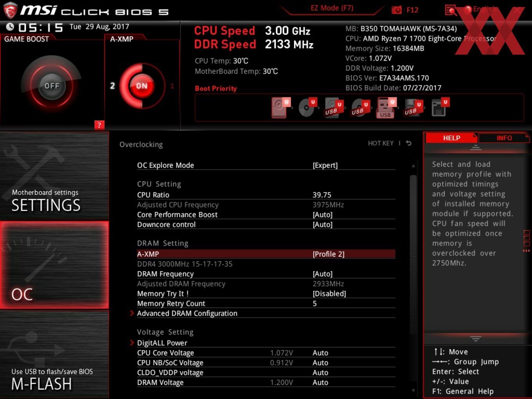
Task: Change DRAM Frequency [Auto] setting
Action: point(323,274)
